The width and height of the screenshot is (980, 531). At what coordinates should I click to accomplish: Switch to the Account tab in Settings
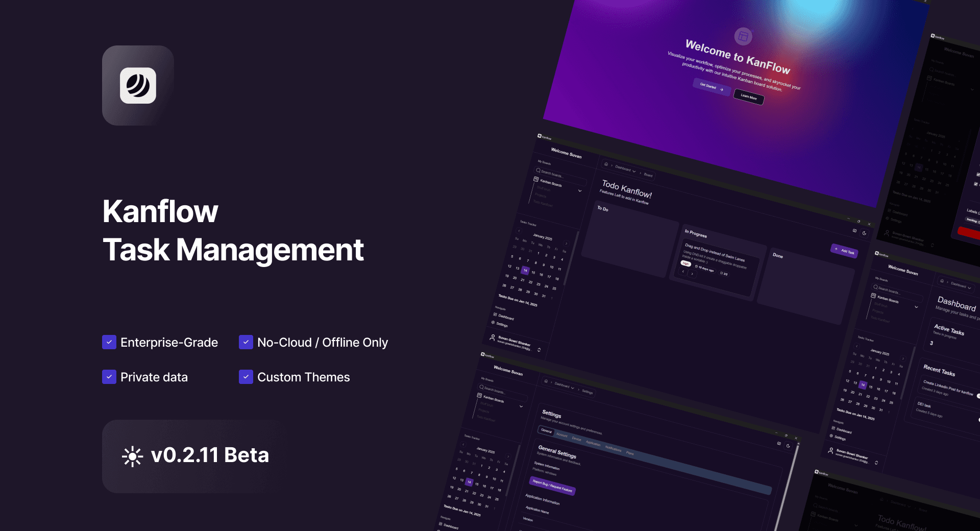point(562,435)
